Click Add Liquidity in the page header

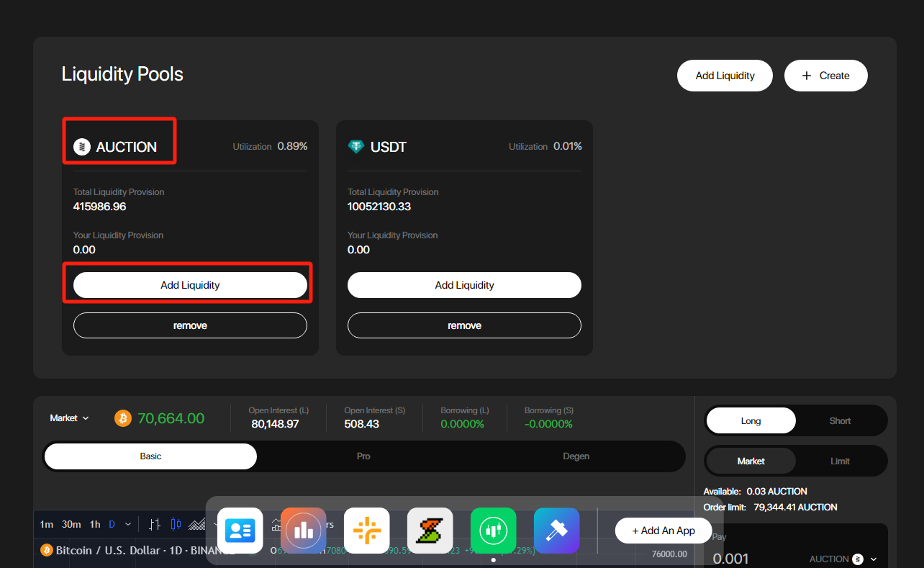point(725,76)
